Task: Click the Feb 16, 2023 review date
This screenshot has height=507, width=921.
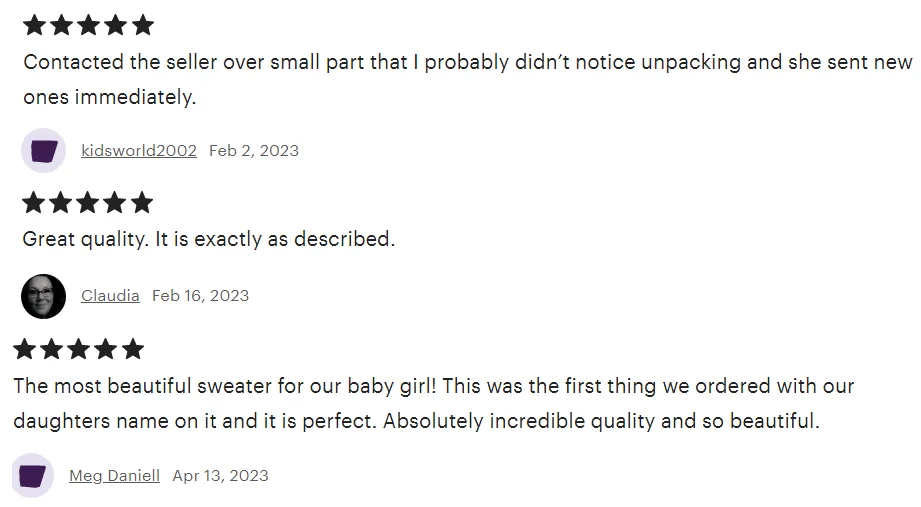Action: click(x=200, y=296)
